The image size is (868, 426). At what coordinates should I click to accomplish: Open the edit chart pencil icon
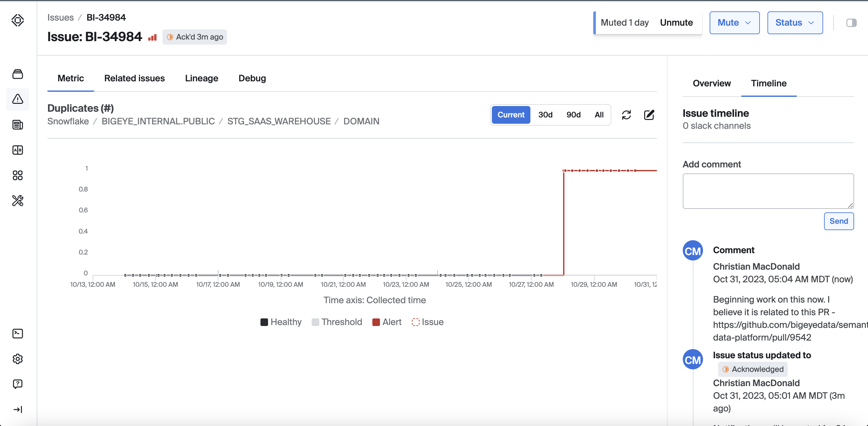click(649, 115)
